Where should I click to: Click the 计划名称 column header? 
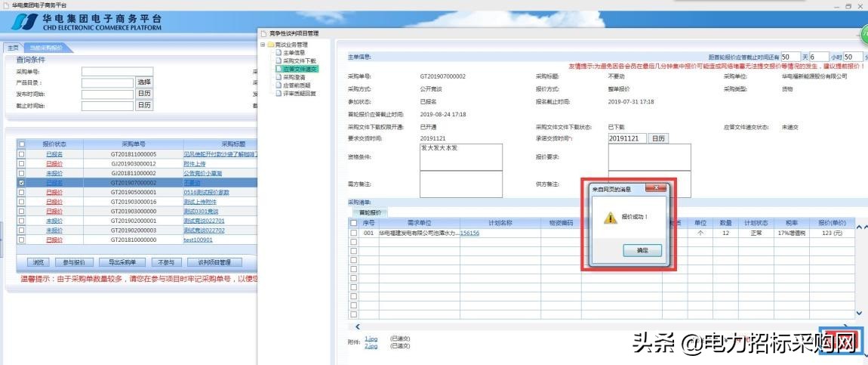coord(500,223)
